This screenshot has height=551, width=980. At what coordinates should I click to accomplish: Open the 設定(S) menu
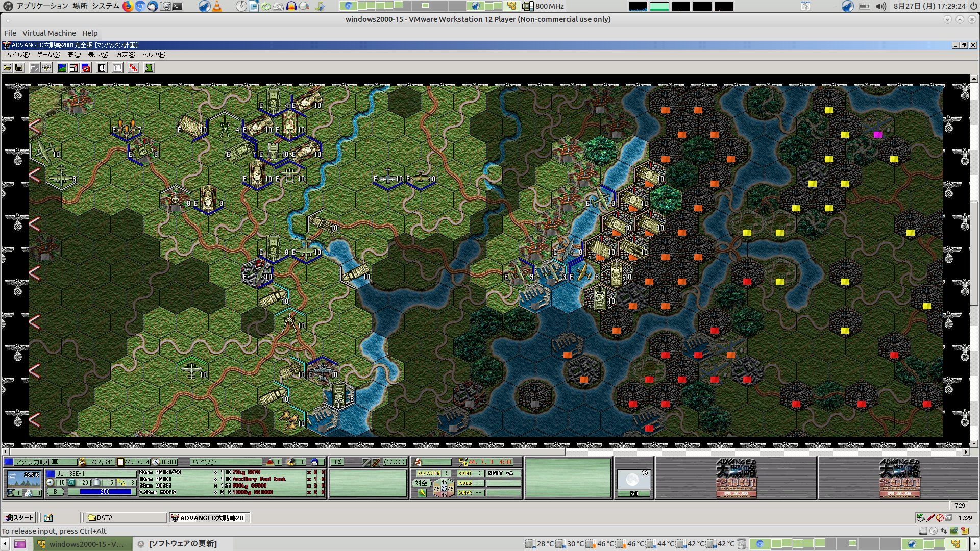(x=125, y=55)
